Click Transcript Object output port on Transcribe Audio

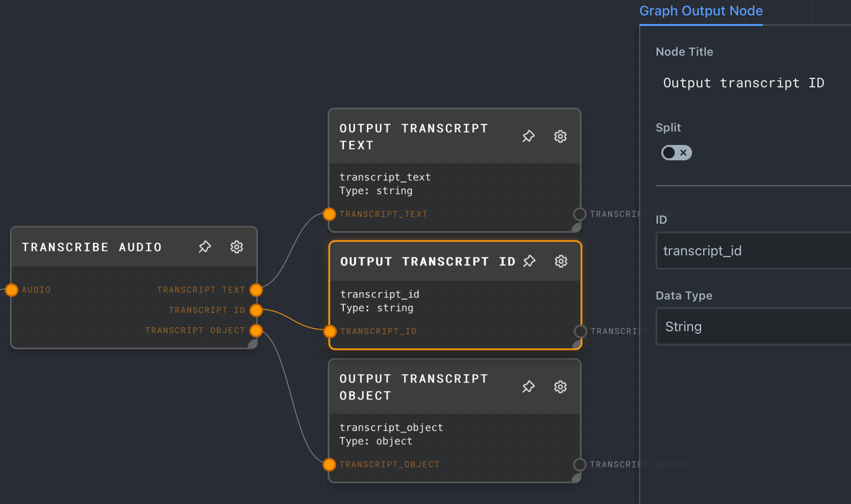(256, 331)
